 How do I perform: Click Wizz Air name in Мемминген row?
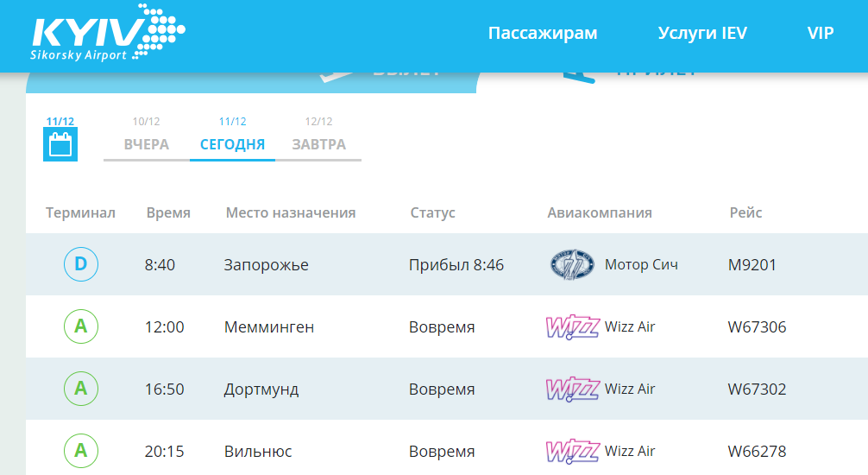click(629, 327)
